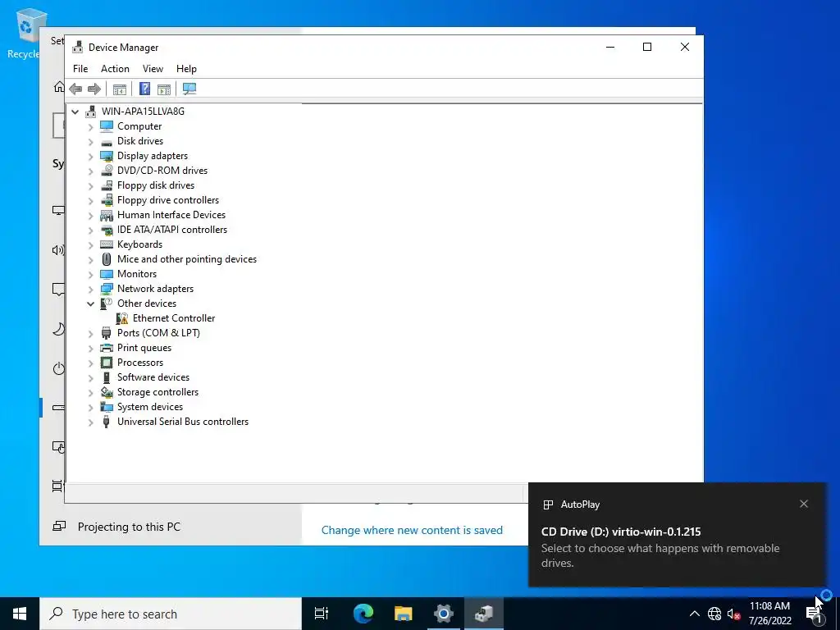Select the Display adapters icon
Screen dimensions: 840x630
107,156
